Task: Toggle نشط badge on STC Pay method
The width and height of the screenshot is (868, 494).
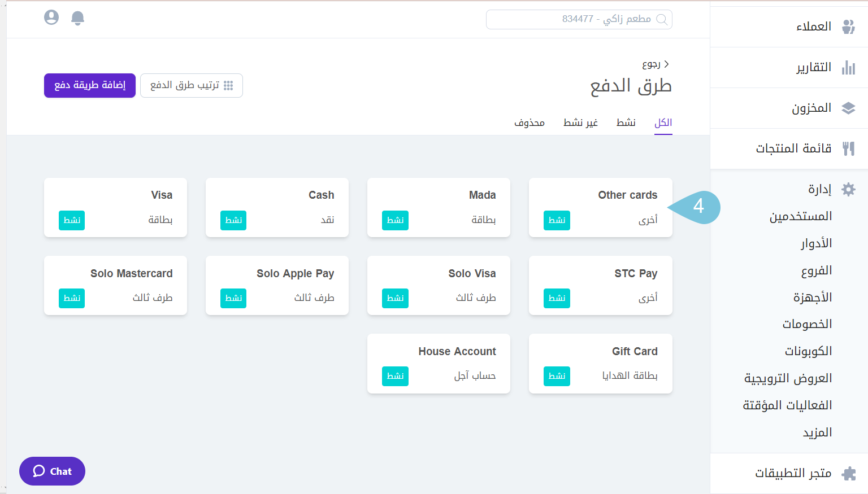Action: tap(557, 298)
